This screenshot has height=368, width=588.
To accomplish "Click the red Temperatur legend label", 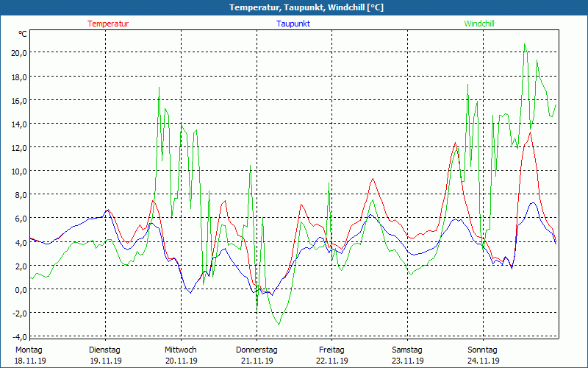I will [108, 24].
